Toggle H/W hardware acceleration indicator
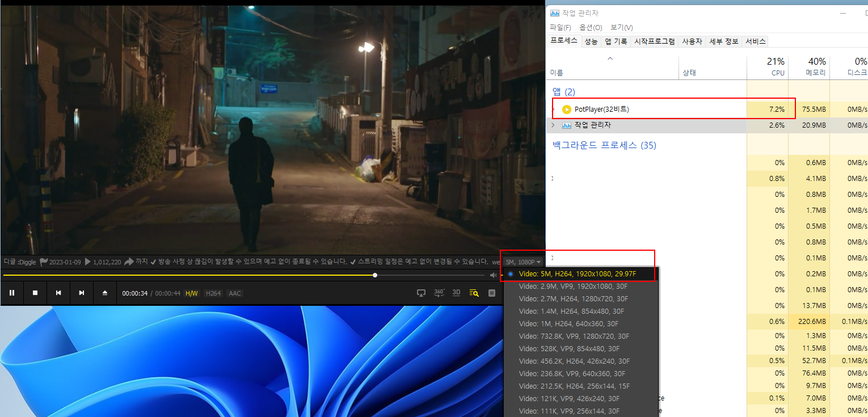Screen dimensions: 868x417 [192, 293]
